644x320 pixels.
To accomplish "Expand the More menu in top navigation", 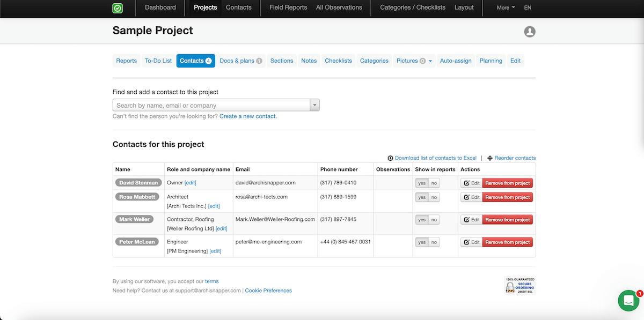I will [x=506, y=8].
